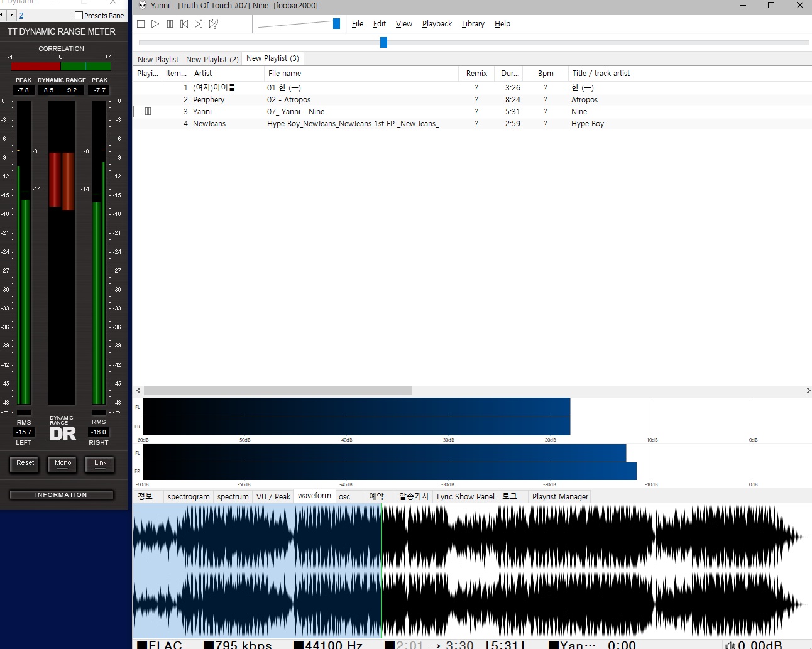812x649 pixels.
Task: Select the NewJeans Hype Boy row
Action: click(x=473, y=124)
